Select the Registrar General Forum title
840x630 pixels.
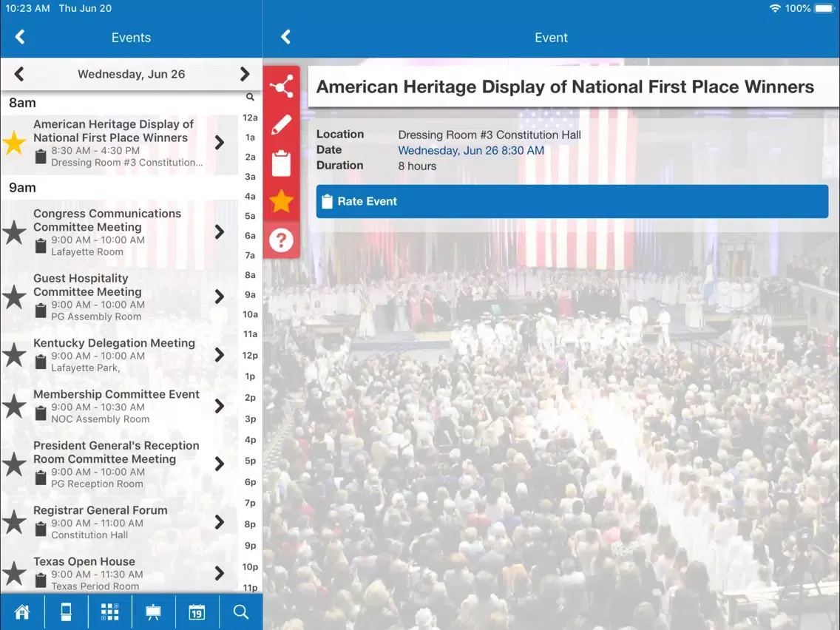(100, 510)
